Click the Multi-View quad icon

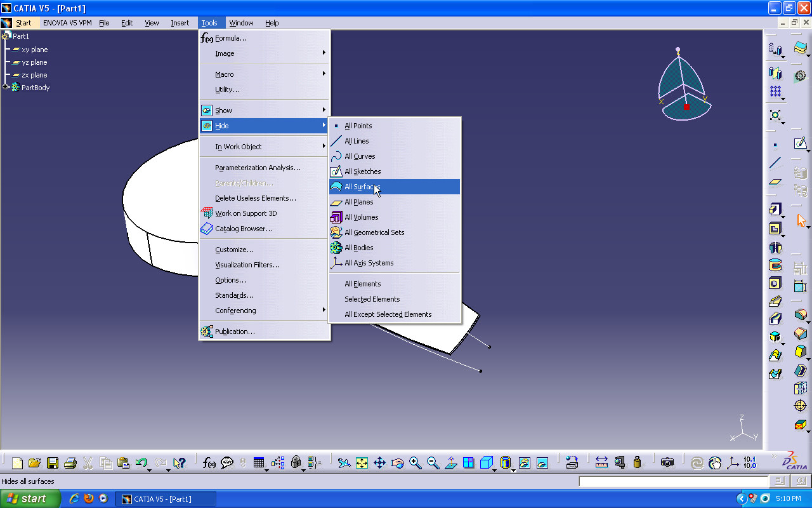point(468,463)
